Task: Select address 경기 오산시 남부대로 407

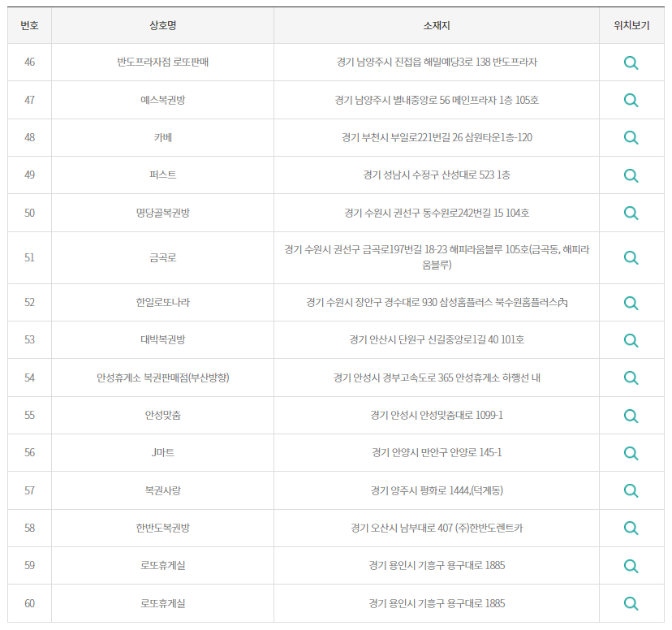Action: pos(402,528)
